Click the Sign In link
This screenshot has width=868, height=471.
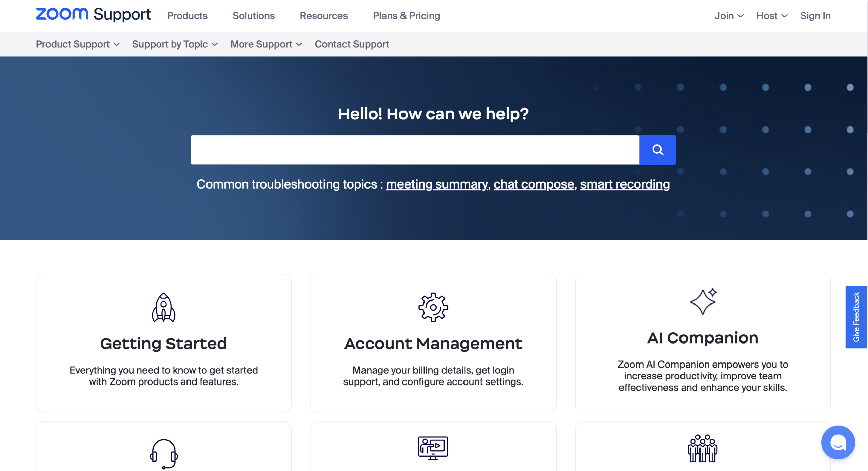coord(815,16)
